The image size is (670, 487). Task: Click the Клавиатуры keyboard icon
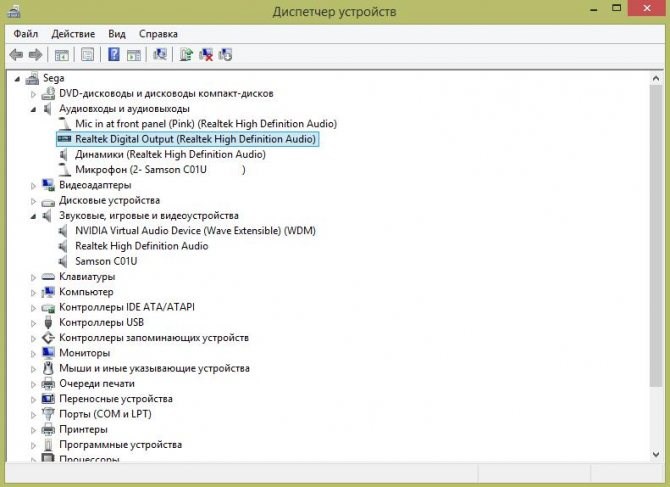click(x=48, y=277)
